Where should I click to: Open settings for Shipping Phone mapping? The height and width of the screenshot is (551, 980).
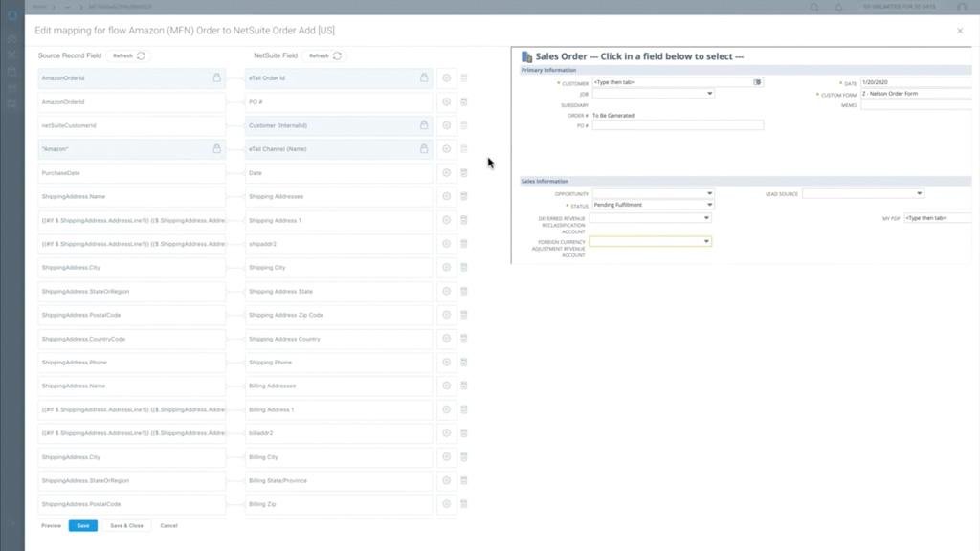pyautogui.click(x=446, y=363)
